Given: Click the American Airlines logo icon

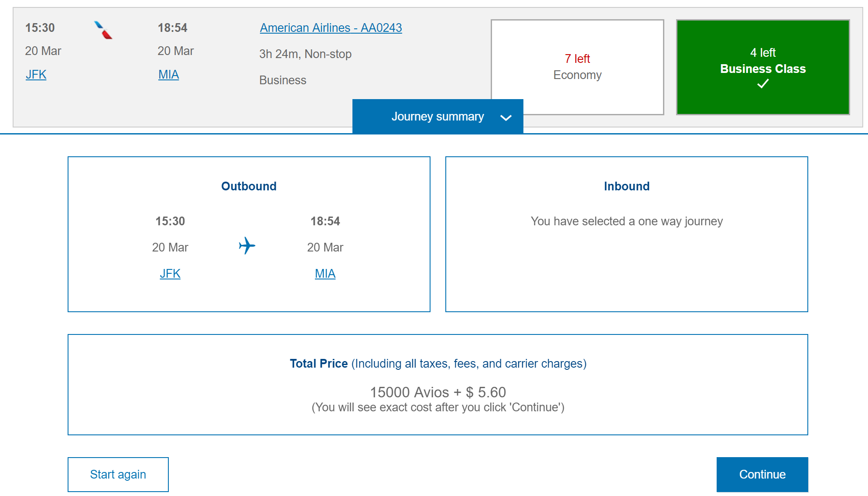Looking at the screenshot, I should point(103,30).
